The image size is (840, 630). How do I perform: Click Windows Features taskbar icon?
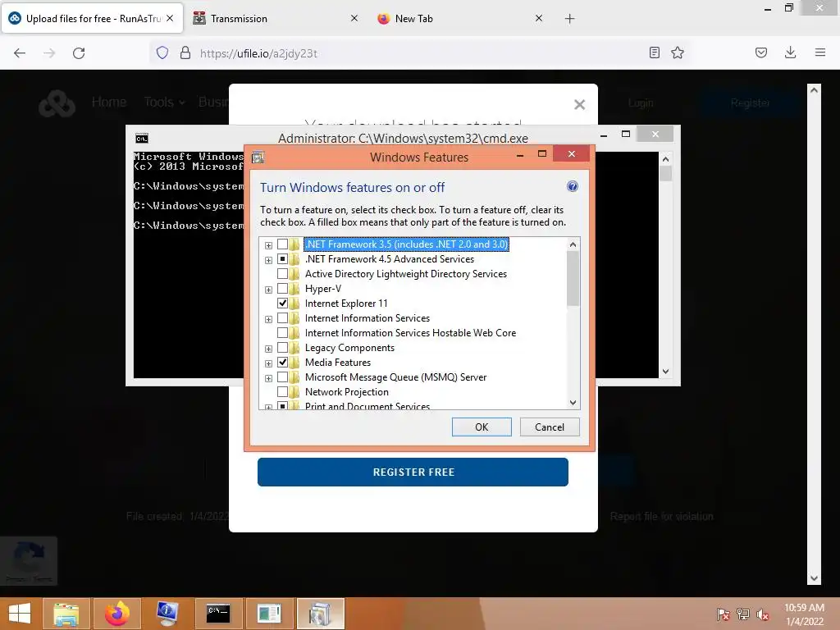pyautogui.click(x=320, y=614)
